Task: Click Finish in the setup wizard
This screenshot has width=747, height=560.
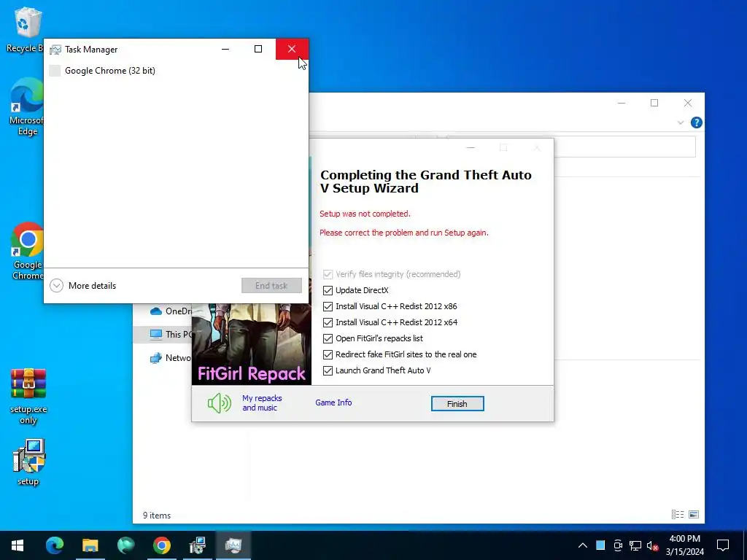Action: tap(457, 404)
